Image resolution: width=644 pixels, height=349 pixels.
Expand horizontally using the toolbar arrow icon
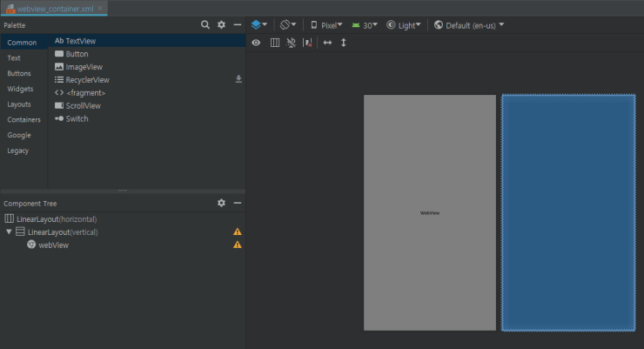[x=327, y=42]
